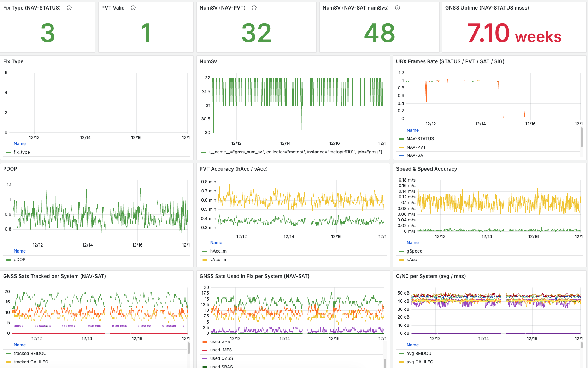The width and height of the screenshot is (588, 368).
Task: Click info icon beside NumSV (NAV-SAT numSvs)
Action: pos(398,8)
